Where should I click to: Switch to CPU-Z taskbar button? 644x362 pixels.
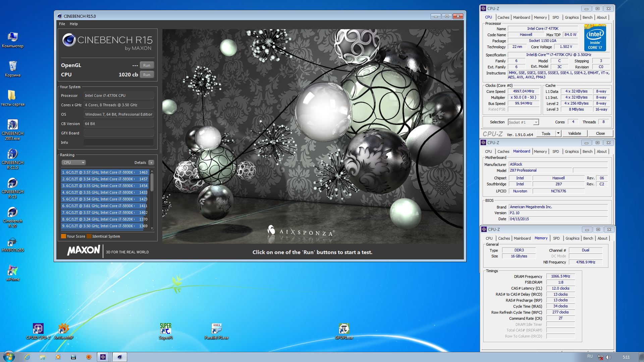[103, 357]
